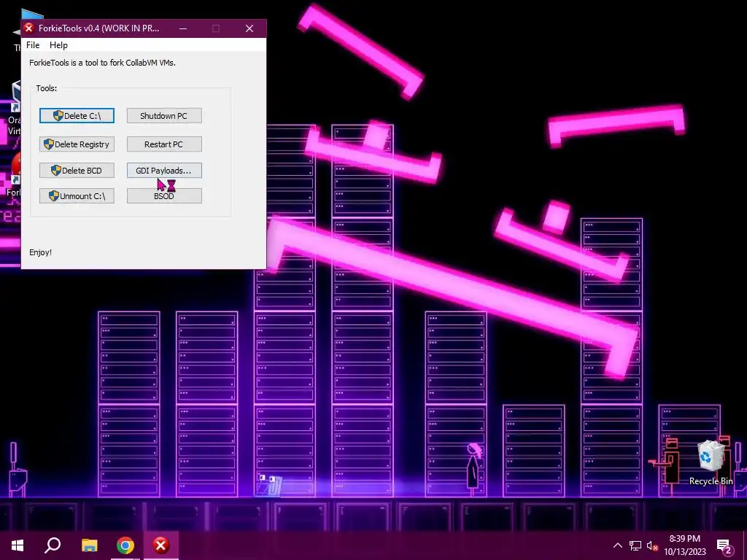Open the GDI Payloads dialog
Image resolution: width=747 pixels, height=560 pixels.
[x=164, y=171]
